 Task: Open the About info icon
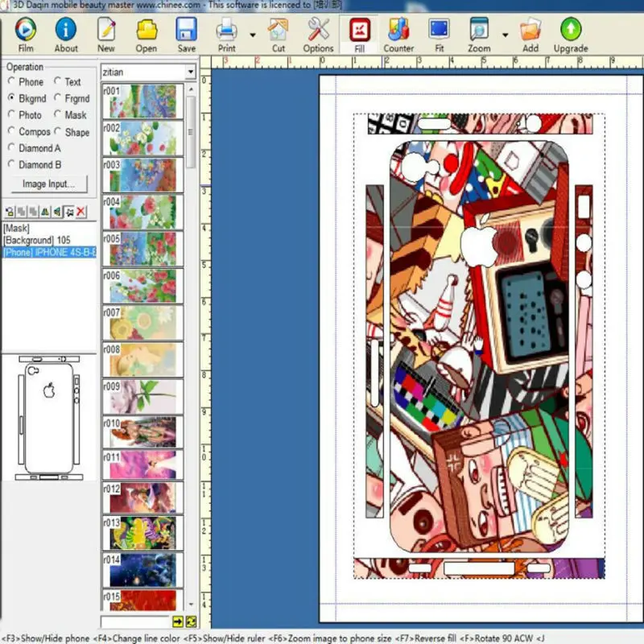point(66,30)
